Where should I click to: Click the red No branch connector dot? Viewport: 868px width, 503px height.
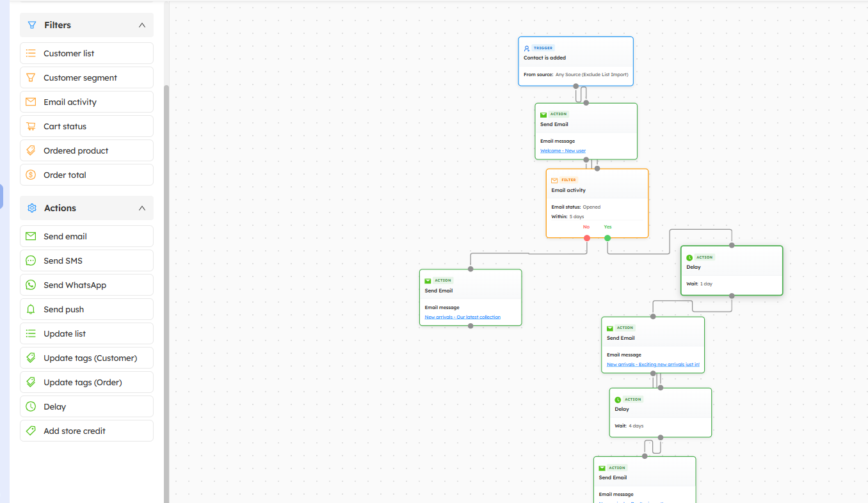(587, 238)
